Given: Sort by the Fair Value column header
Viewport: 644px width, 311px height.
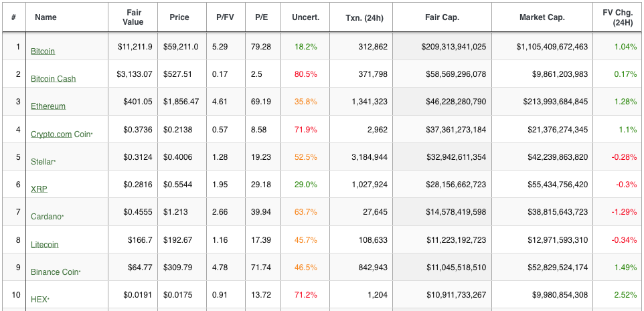Looking at the screenshot, I should [133, 17].
